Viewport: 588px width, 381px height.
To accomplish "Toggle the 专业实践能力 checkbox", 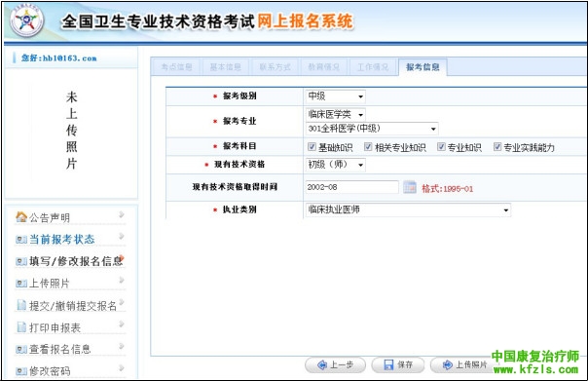I will point(497,147).
